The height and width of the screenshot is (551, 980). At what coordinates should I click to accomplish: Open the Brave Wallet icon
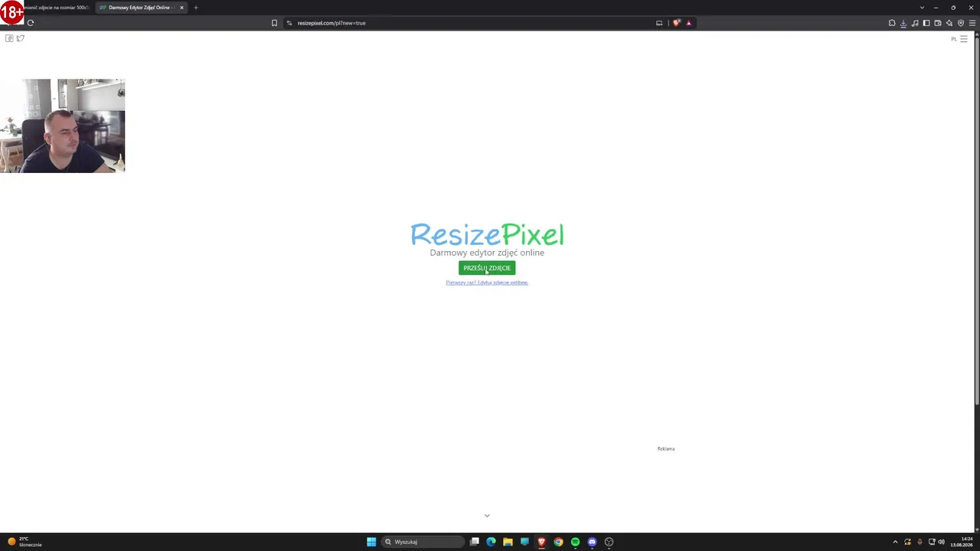[x=938, y=23]
